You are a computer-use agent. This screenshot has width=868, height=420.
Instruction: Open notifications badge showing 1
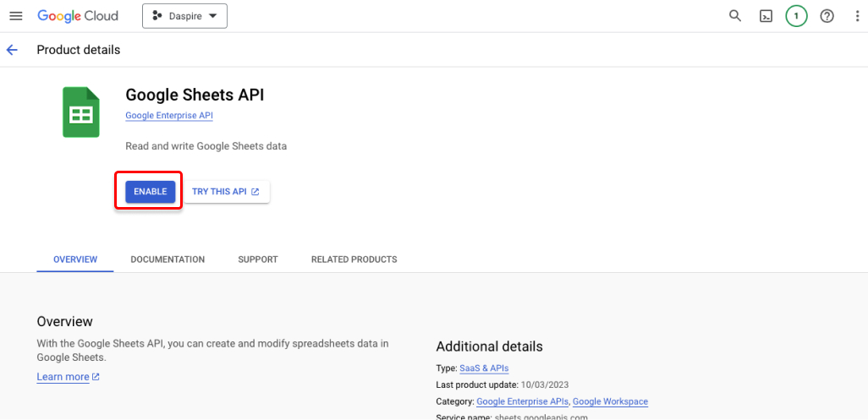[x=797, y=16]
